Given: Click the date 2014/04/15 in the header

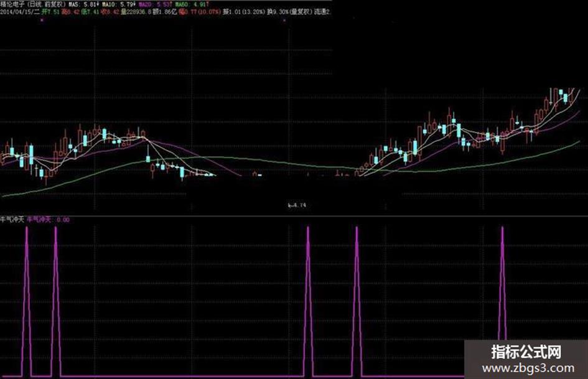Looking at the screenshot, I should click(17, 12).
